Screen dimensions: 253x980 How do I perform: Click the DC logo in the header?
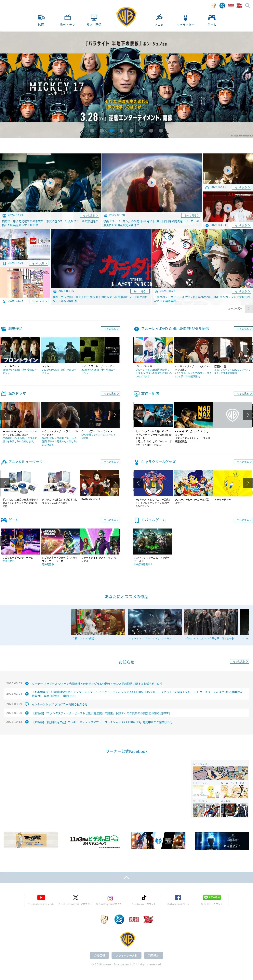[x=222, y=6]
